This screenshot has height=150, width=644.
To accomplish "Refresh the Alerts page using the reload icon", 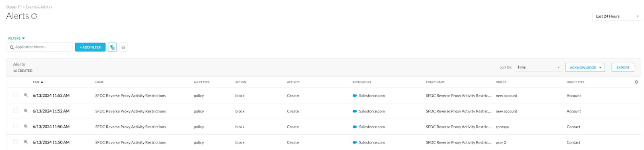I will point(34,16).
